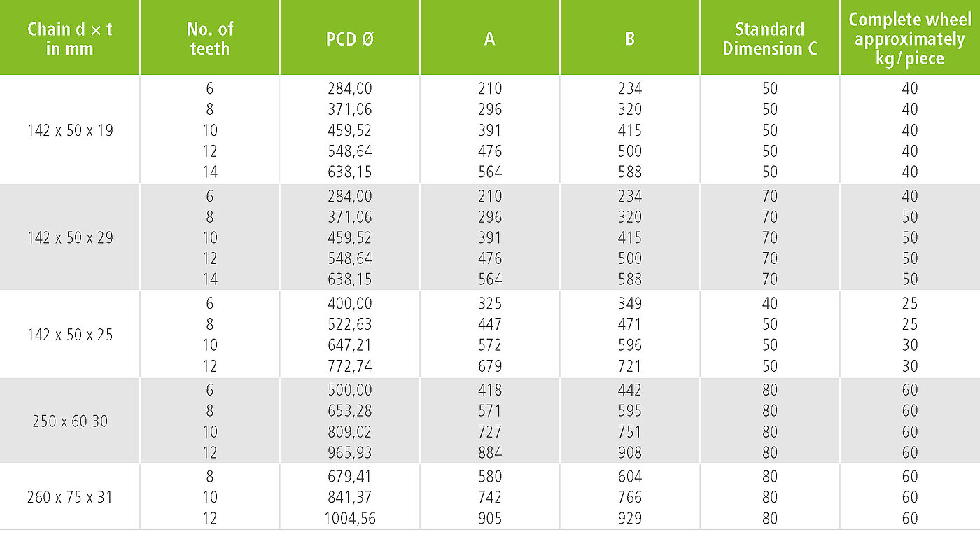Click the PCD value 400,00
980x558 pixels.
click(350, 304)
